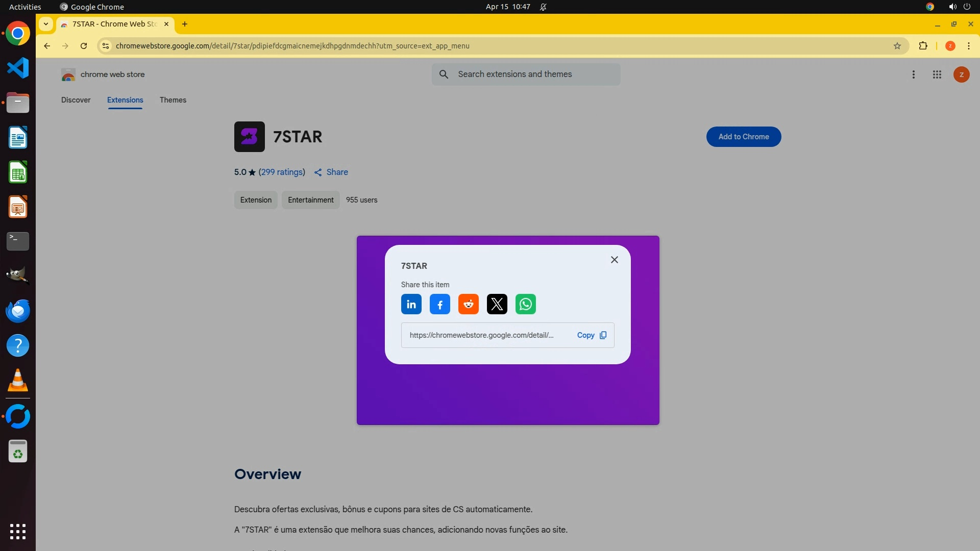Click Add to Chrome button
Screen dimensions: 980x551
coord(743,137)
